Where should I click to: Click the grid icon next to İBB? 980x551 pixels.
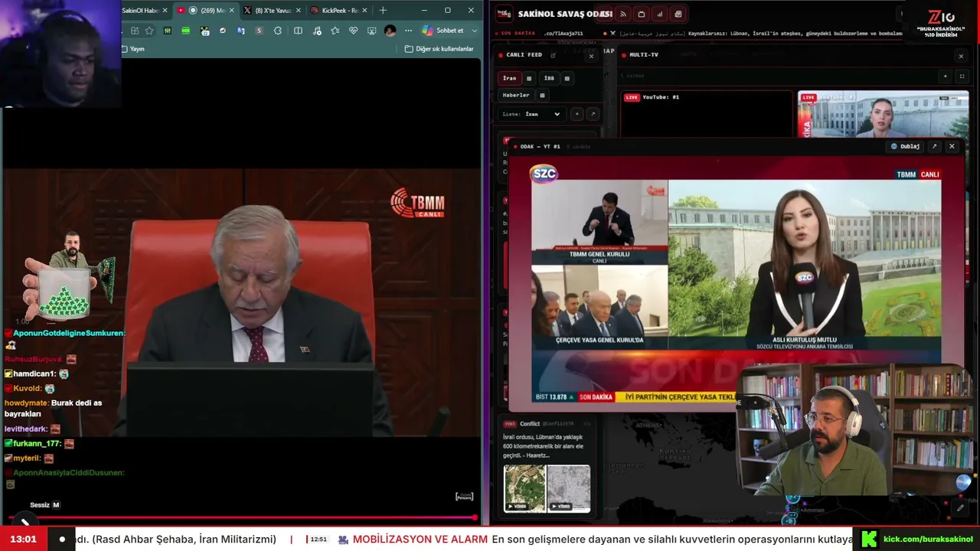click(567, 78)
